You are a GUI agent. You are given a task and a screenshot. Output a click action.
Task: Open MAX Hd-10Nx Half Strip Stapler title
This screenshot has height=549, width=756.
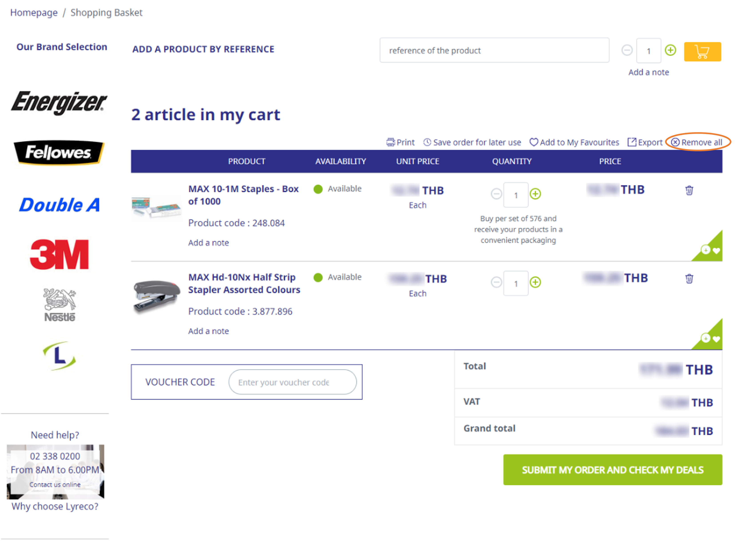[x=244, y=283]
